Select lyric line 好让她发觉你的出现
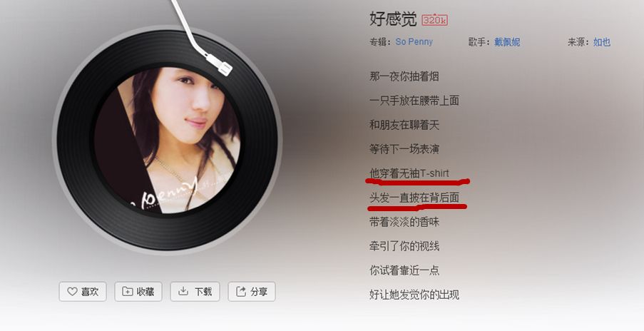This screenshot has height=331, width=644. pyautogui.click(x=414, y=295)
